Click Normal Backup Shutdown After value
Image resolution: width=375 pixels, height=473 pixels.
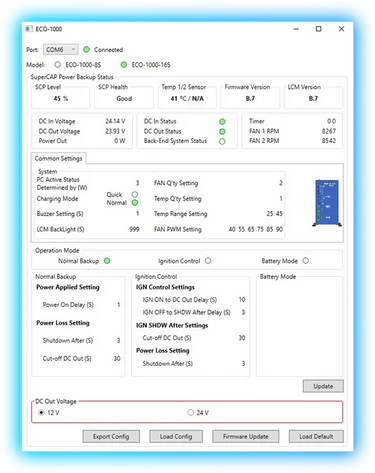click(x=118, y=340)
